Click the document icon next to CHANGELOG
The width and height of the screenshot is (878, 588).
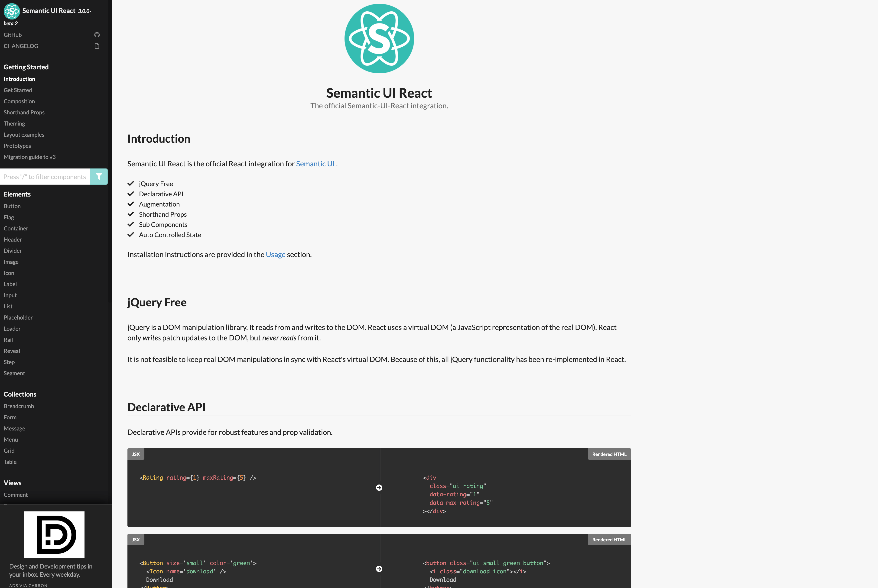pyautogui.click(x=97, y=46)
